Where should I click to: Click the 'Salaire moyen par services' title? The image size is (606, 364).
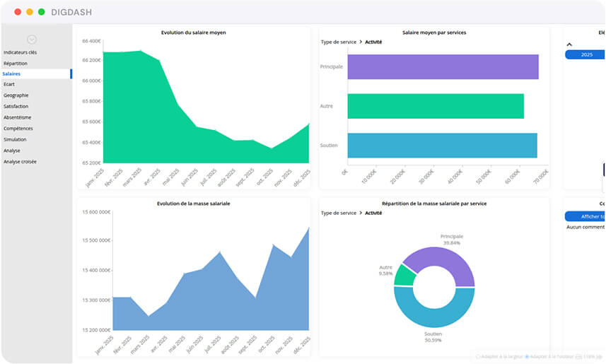point(434,33)
